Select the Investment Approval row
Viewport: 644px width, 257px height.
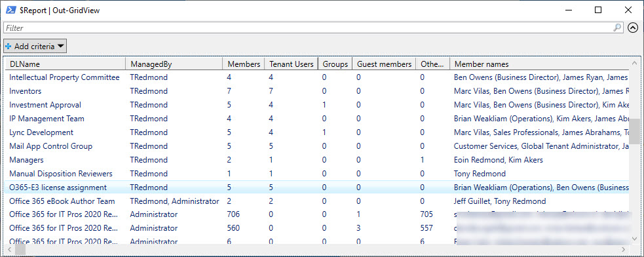316,105
